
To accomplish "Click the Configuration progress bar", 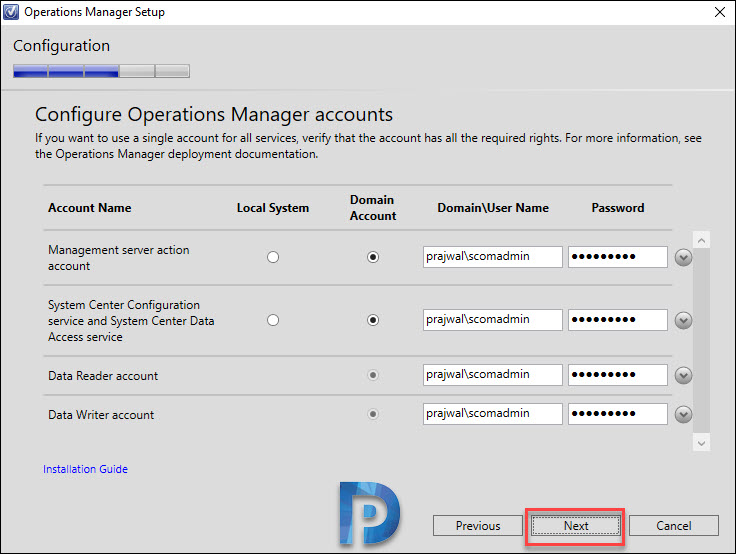I will 101,71.
